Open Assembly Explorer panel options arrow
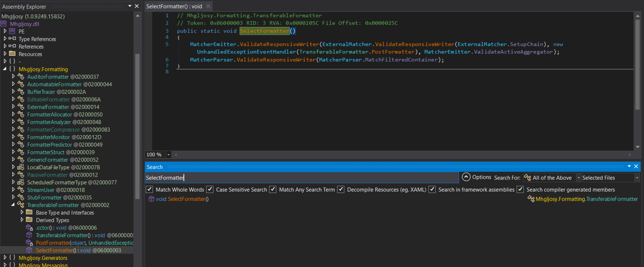Screen dimensions: 644x267 click(x=130, y=6)
